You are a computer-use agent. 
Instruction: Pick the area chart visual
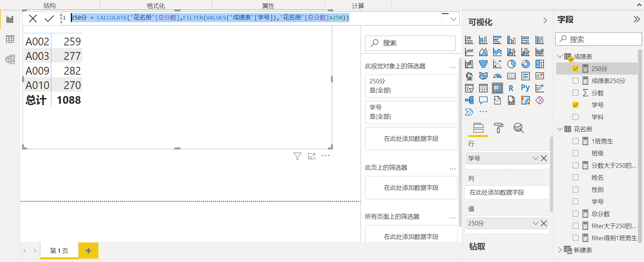(x=483, y=52)
